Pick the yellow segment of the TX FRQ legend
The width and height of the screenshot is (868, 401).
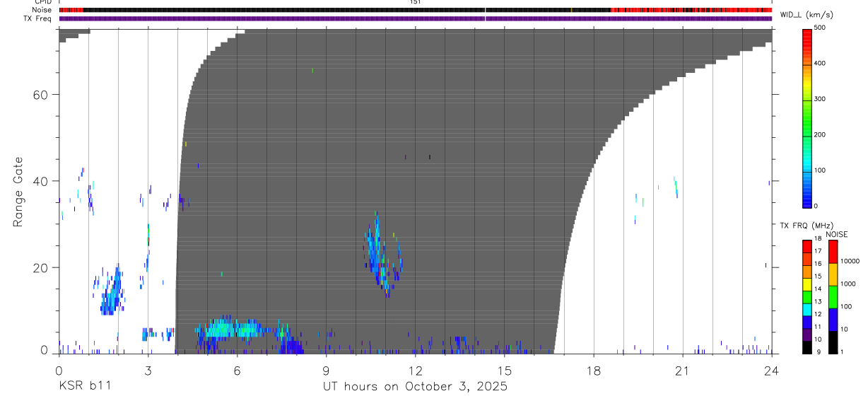pyautogui.click(x=807, y=284)
